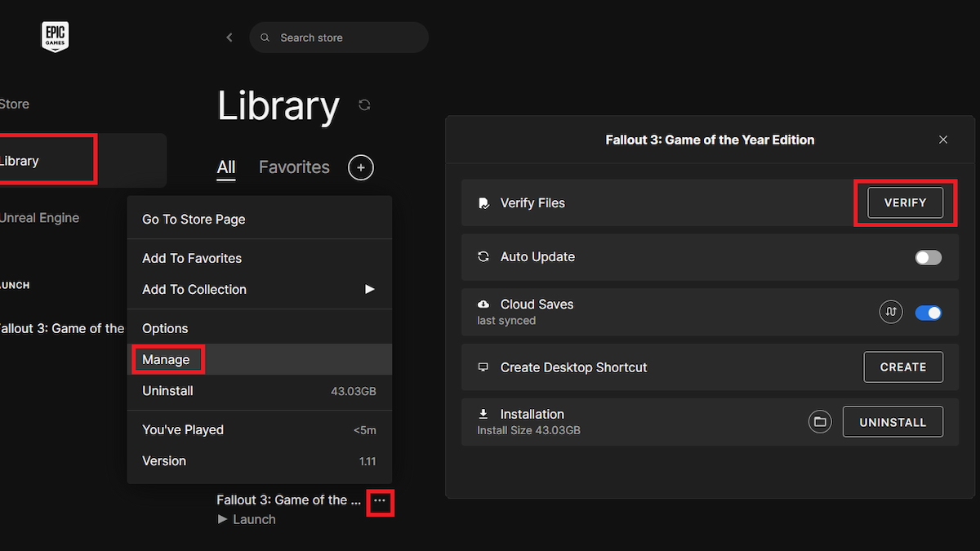Click the CREATE desktop shortcut button
The width and height of the screenshot is (980, 551).
tap(902, 367)
